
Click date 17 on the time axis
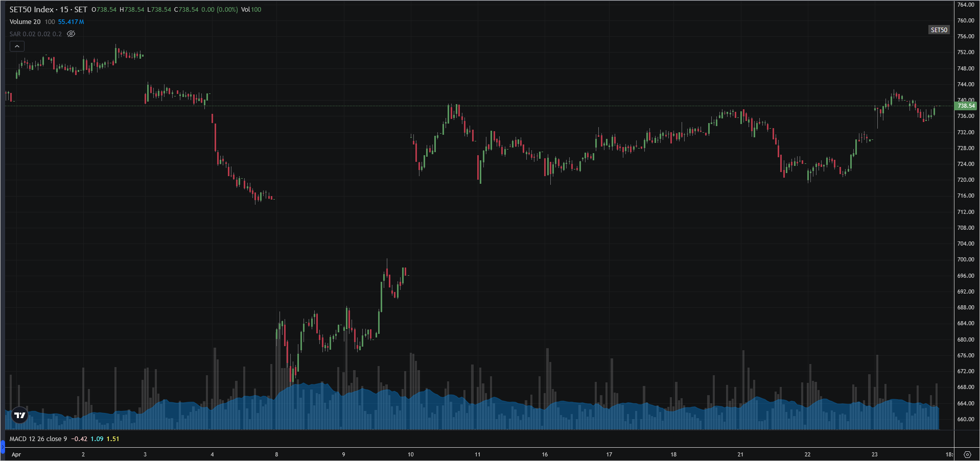pyautogui.click(x=609, y=454)
